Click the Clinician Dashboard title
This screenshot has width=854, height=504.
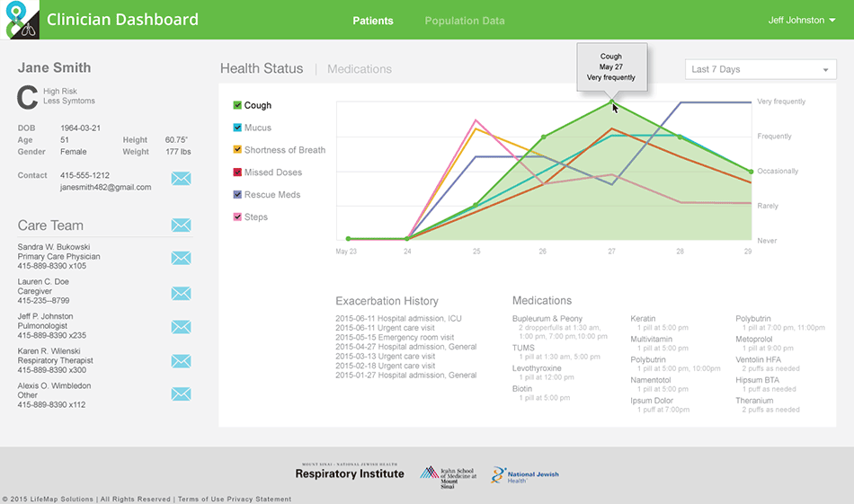(x=122, y=20)
